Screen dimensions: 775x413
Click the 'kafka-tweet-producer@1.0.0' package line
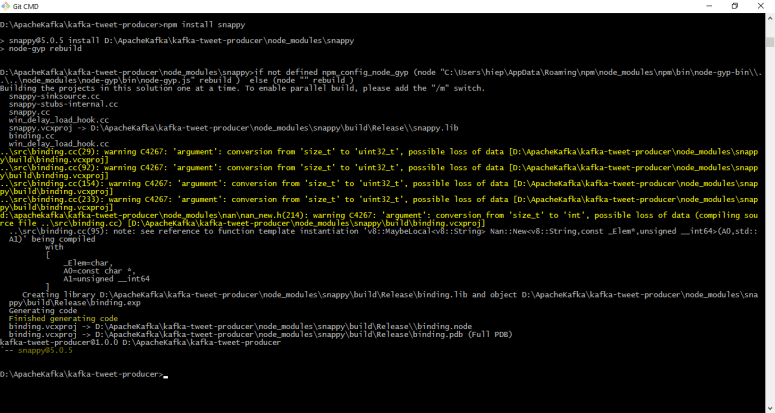pyautogui.click(x=140, y=342)
